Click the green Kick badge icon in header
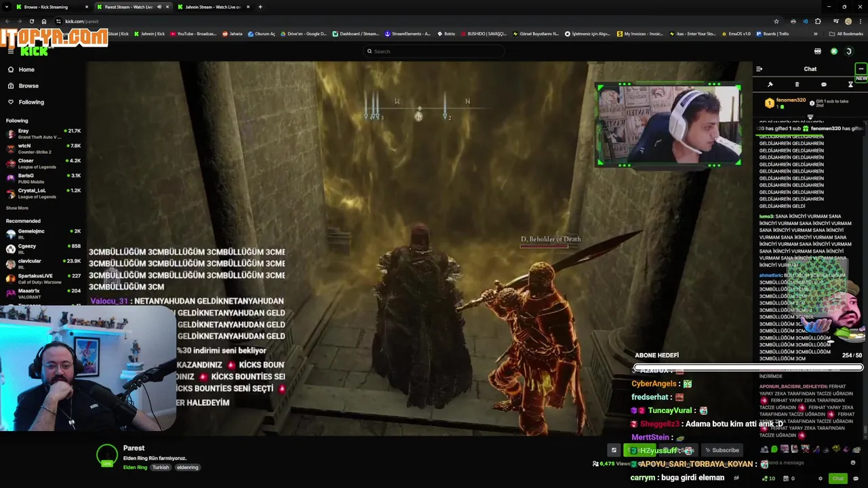Image resolution: width=868 pixels, height=488 pixels. point(834,52)
